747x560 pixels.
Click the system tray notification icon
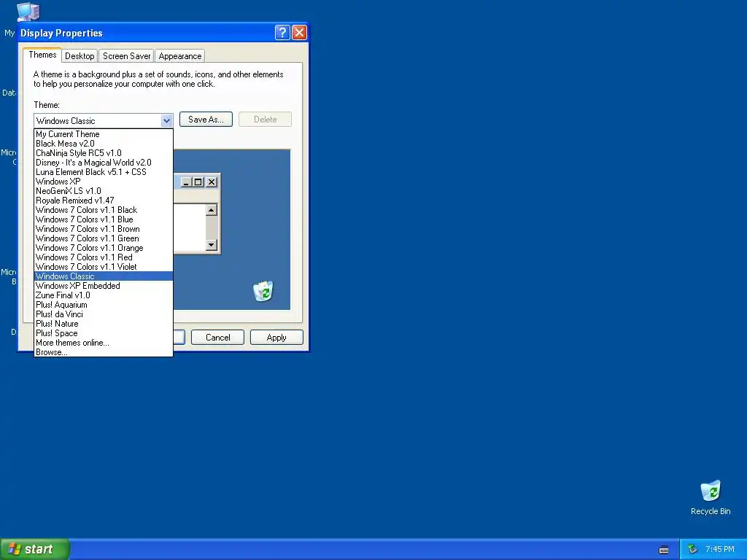(692, 549)
